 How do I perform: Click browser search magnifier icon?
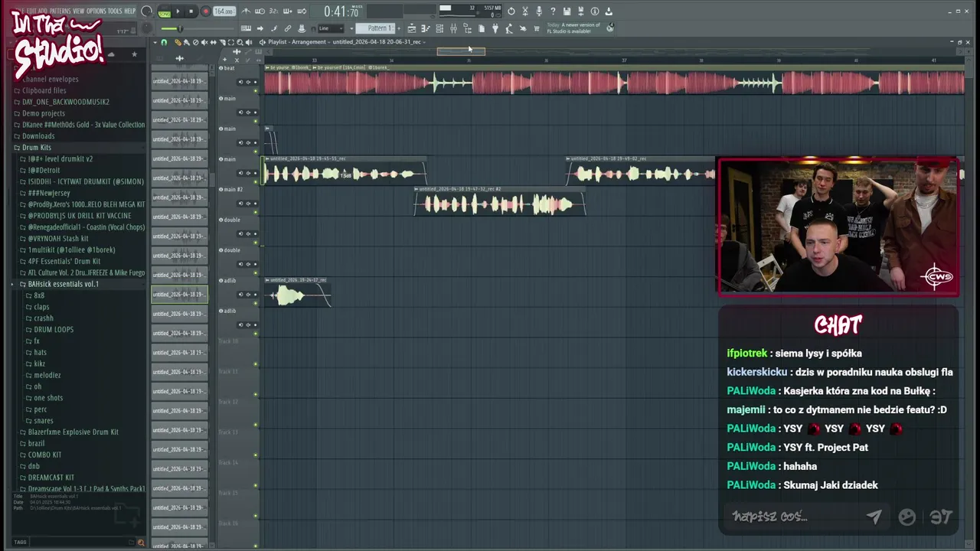140,542
